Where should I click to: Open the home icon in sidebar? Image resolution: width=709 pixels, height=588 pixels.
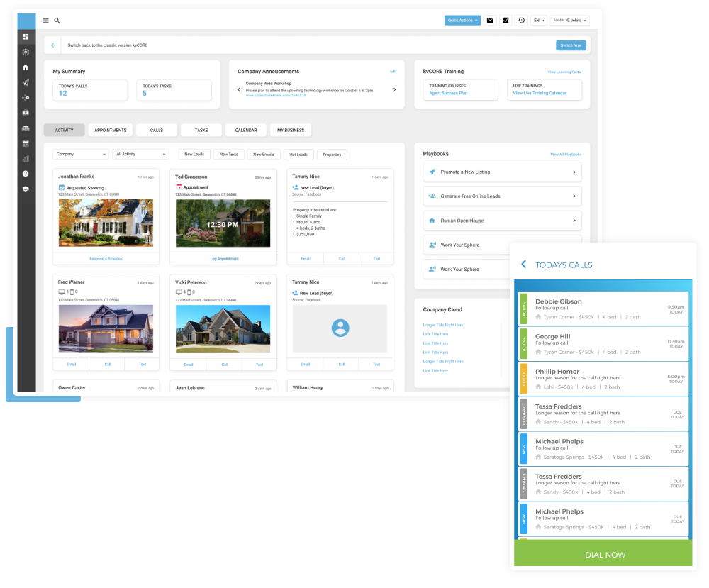point(26,67)
